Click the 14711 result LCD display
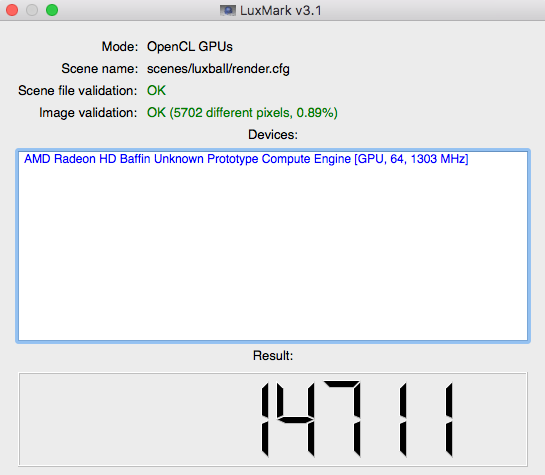This screenshot has height=475, width=545. tap(273, 419)
